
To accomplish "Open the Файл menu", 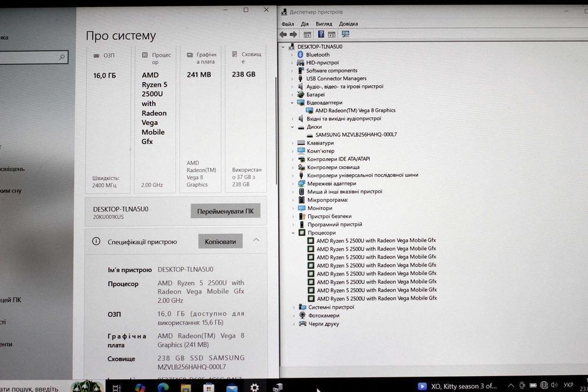I will [x=288, y=24].
